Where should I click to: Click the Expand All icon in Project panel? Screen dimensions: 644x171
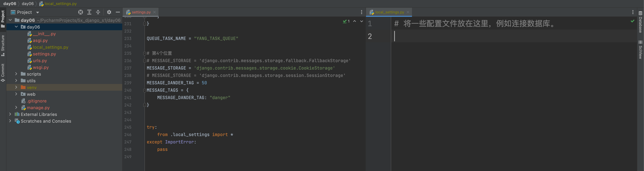(x=89, y=12)
